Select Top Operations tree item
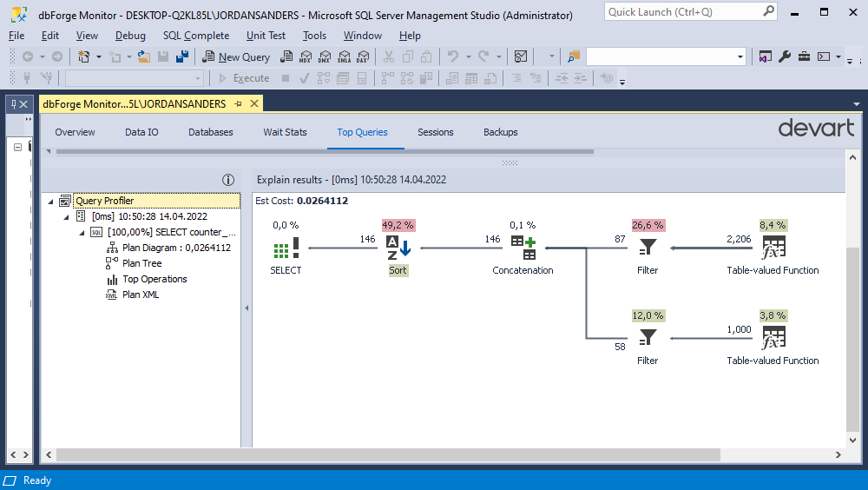868x490 pixels. (x=155, y=279)
